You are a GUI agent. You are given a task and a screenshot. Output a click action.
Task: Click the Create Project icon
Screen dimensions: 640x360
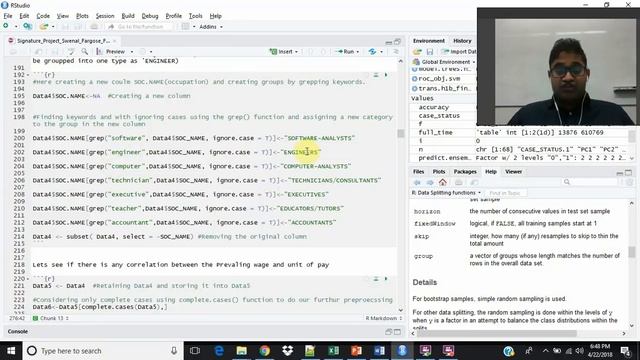(27, 27)
